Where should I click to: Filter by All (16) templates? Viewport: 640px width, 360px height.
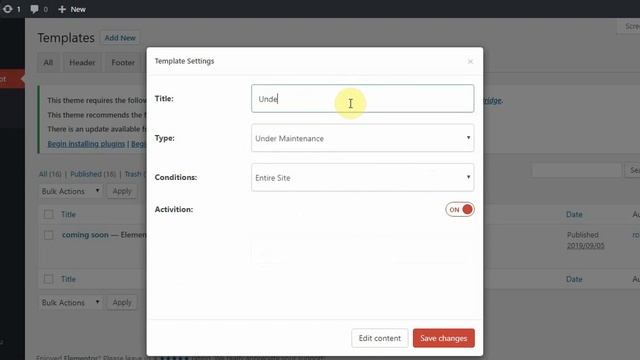tap(50, 174)
